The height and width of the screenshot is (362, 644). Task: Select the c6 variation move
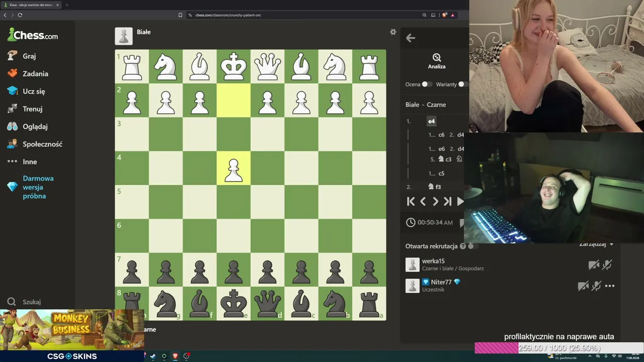pos(441,135)
